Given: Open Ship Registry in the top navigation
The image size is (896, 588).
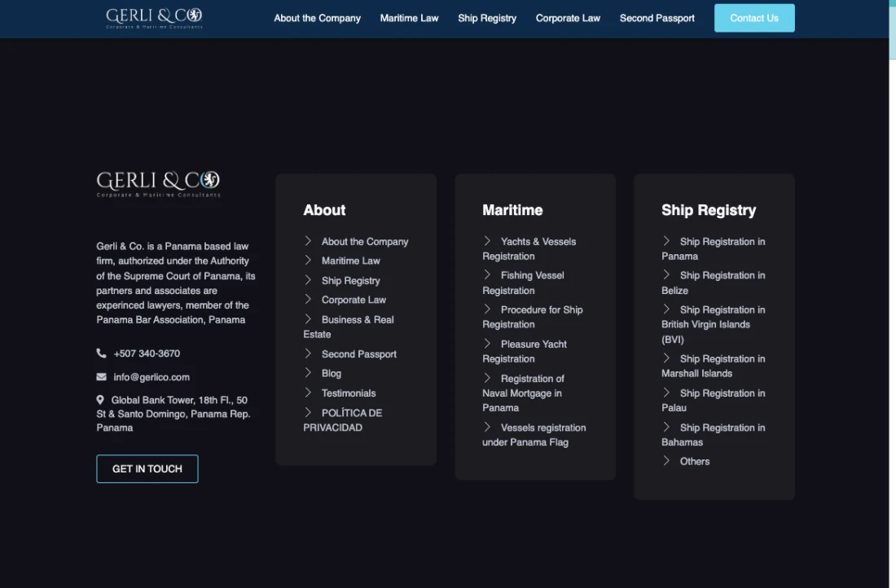Looking at the screenshot, I should click(x=487, y=18).
